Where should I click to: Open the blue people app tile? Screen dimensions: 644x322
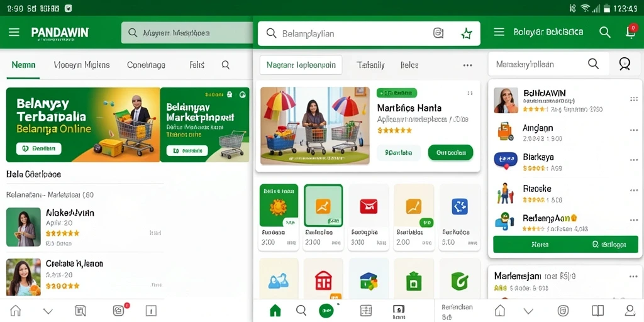tap(279, 280)
